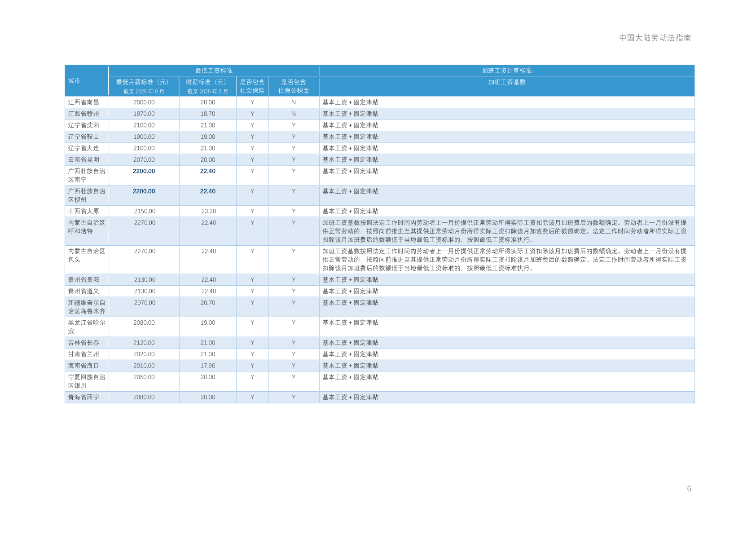Screen dimensions: 756x535
Task: Select the 青海省西宁 city cell
Action: (84, 397)
